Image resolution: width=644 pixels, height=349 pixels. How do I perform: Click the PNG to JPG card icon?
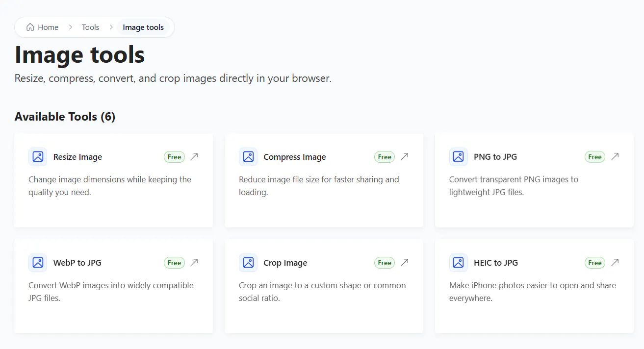coord(459,157)
